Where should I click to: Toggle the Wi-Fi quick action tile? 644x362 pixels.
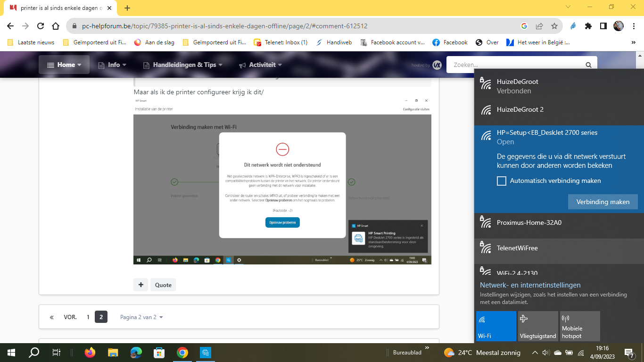tap(496, 326)
